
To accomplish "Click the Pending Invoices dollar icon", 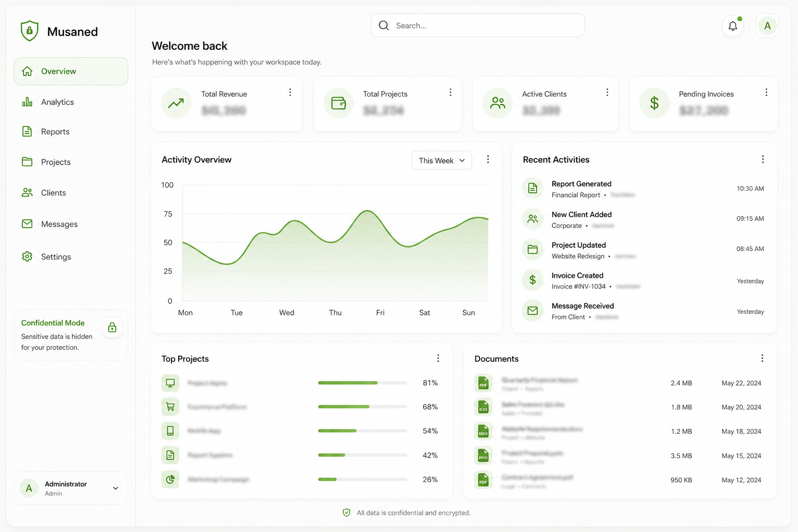I will click(654, 103).
